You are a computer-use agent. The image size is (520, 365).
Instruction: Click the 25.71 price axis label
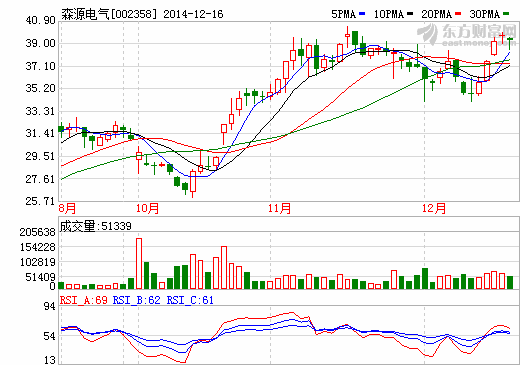click(x=40, y=201)
